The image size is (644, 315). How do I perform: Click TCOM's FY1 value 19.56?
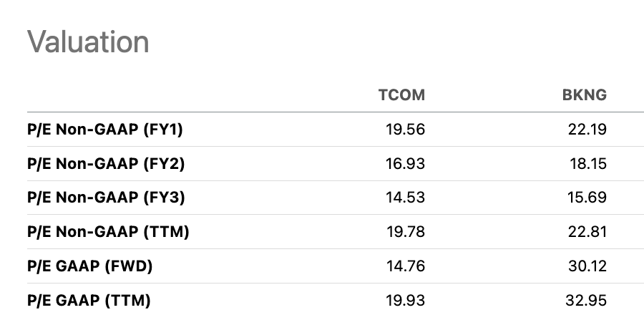tap(404, 130)
